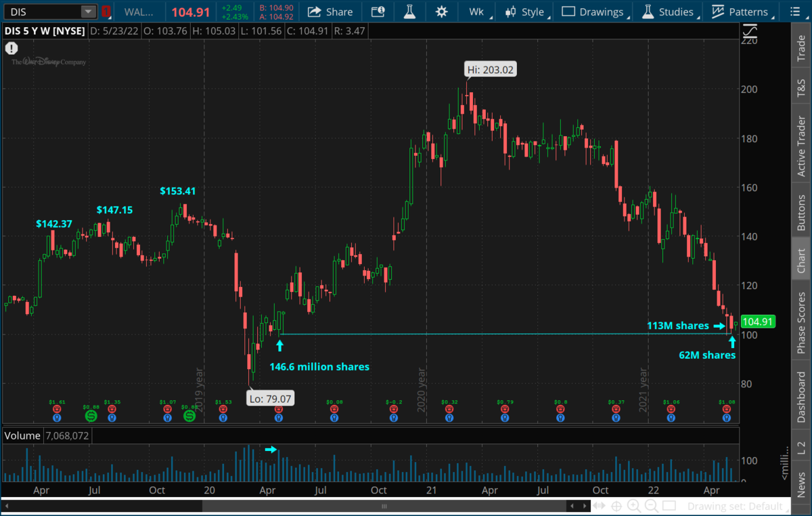Screen dimensions: 812x516
Task: Open the Drawings dropdown menu
Action: click(594, 12)
